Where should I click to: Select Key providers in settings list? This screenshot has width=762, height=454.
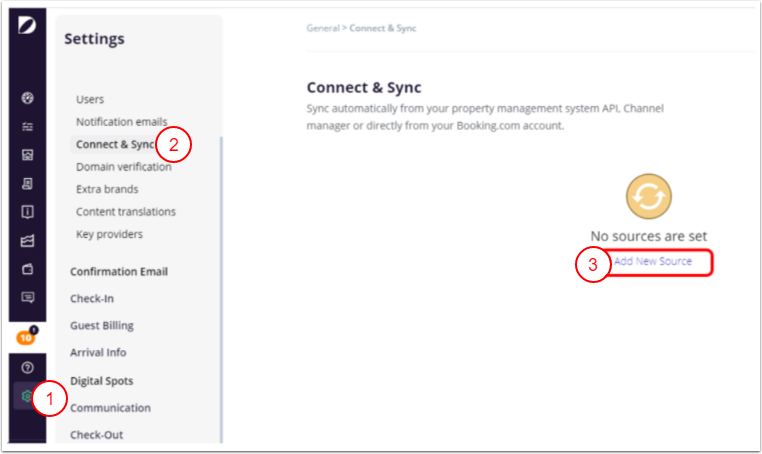click(x=109, y=234)
